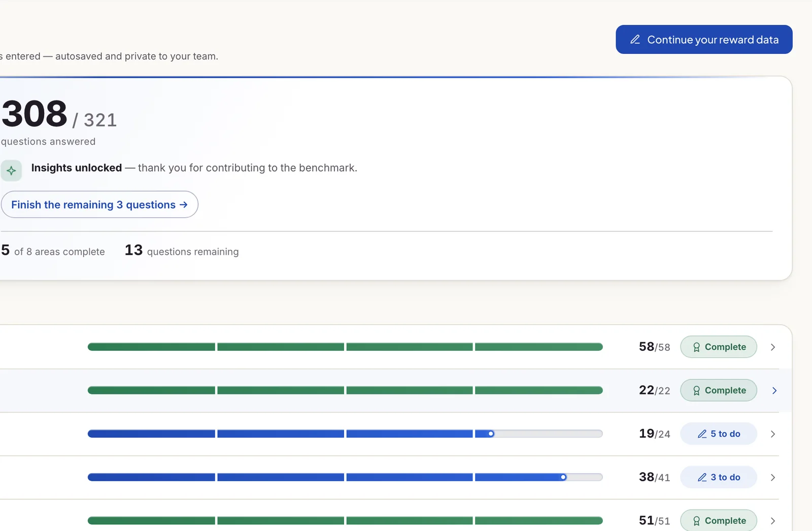Open the 3 to do button

pyautogui.click(x=719, y=477)
